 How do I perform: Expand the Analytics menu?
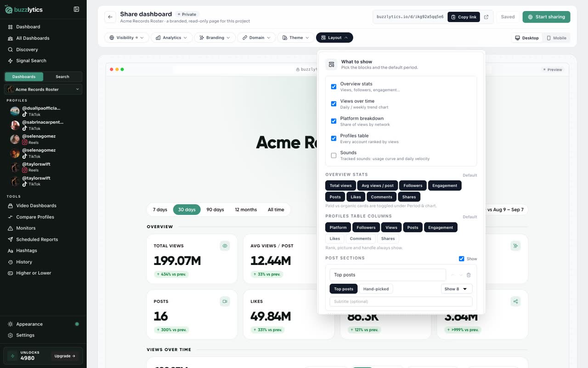click(172, 38)
